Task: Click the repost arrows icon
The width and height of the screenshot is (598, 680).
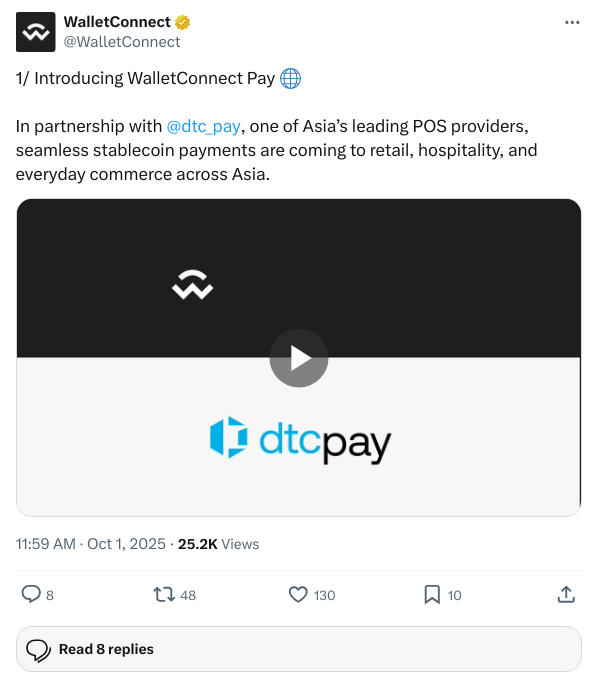Action: 164,595
